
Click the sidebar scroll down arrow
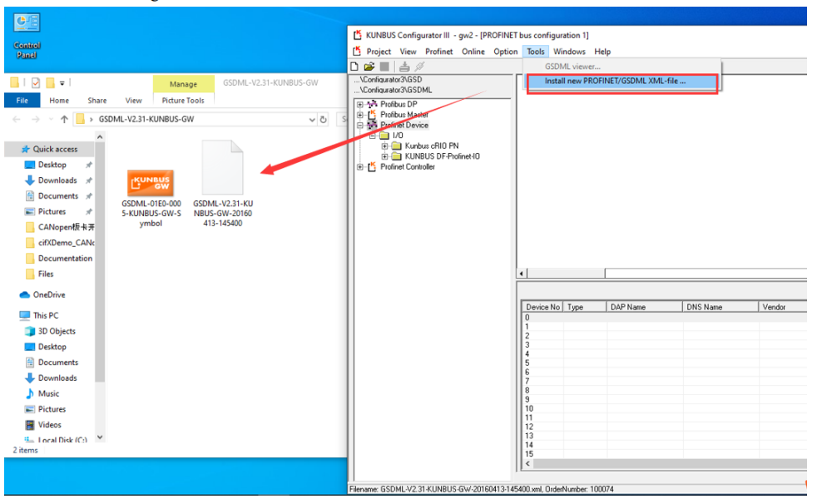(100, 437)
